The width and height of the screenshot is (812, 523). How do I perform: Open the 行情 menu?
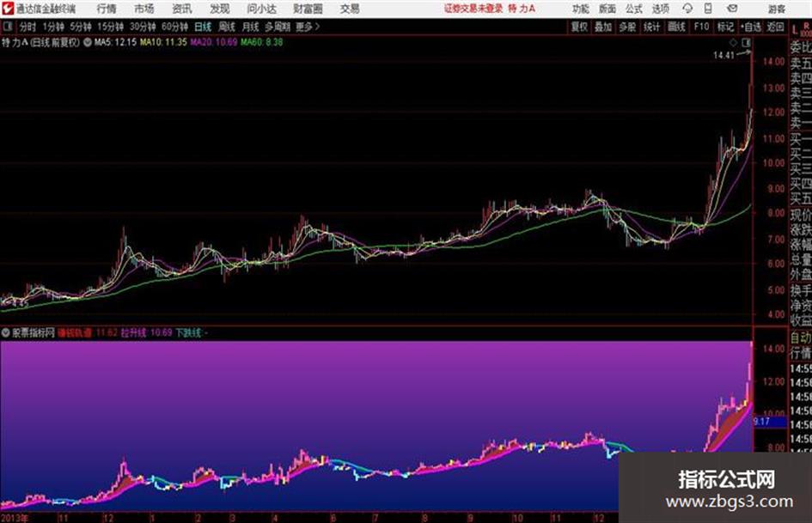point(107,9)
